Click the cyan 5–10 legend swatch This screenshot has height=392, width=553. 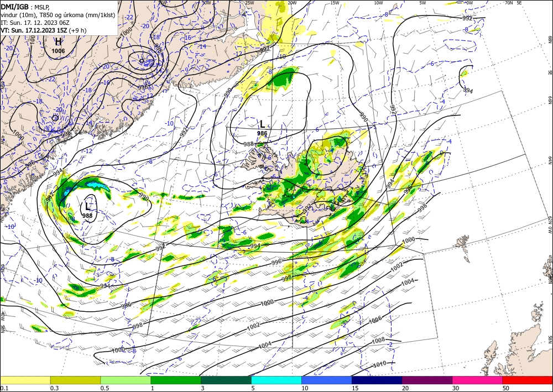tap(276, 380)
